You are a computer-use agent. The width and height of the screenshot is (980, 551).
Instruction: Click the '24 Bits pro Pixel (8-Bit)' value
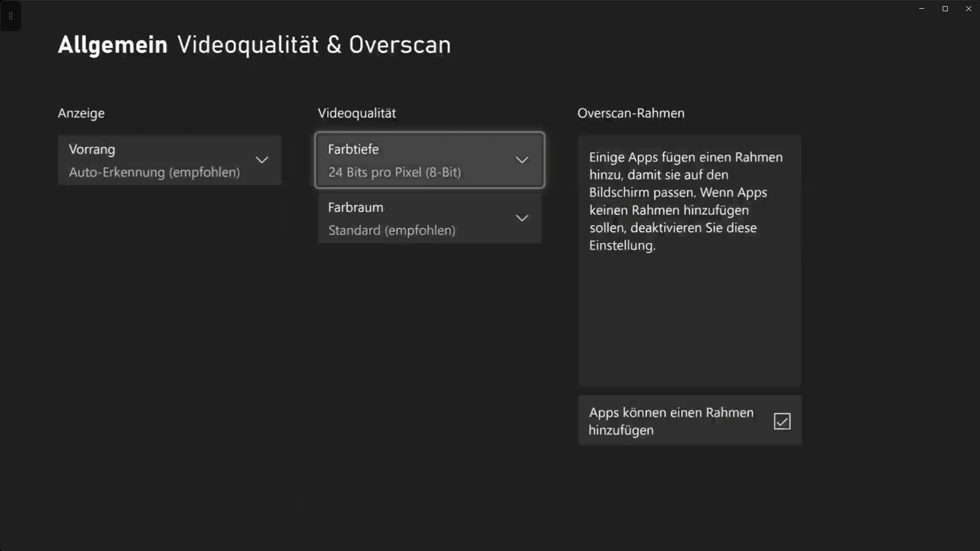pos(394,173)
